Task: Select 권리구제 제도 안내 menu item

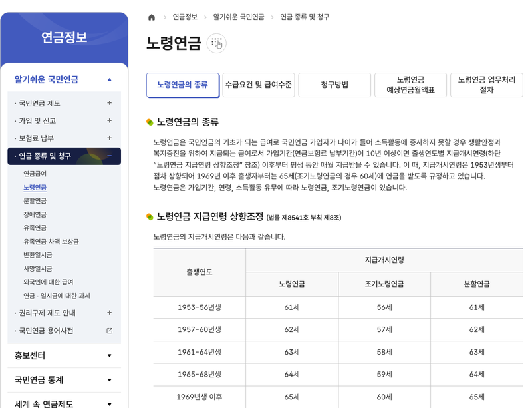Action: coord(47,313)
